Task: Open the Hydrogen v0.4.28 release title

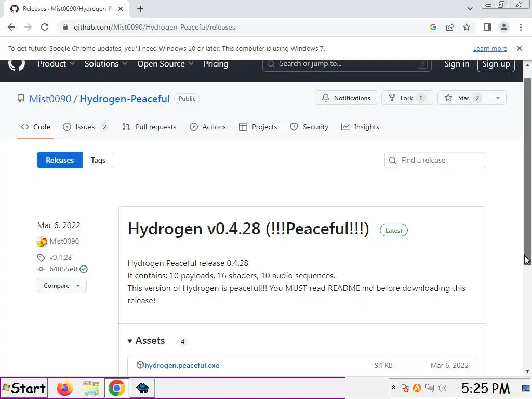Action: (248, 229)
